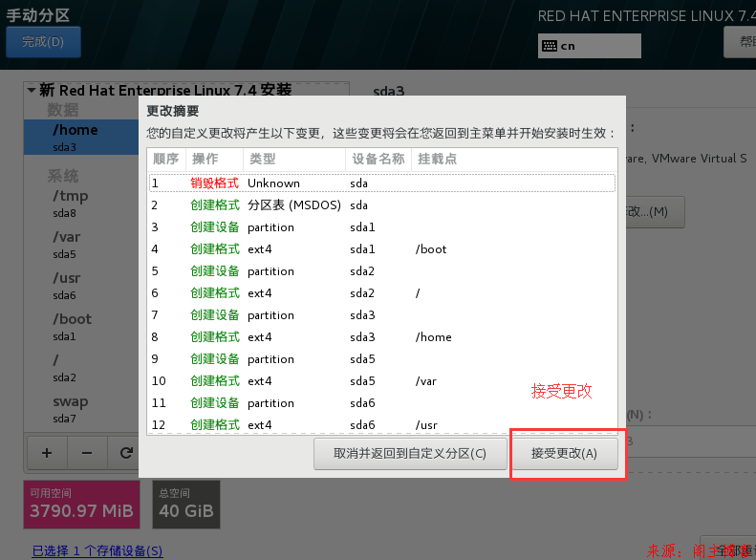Click the 可用空间 3790.97 MiB indicator
Image resolution: width=756 pixels, height=560 pixels.
[x=82, y=505]
